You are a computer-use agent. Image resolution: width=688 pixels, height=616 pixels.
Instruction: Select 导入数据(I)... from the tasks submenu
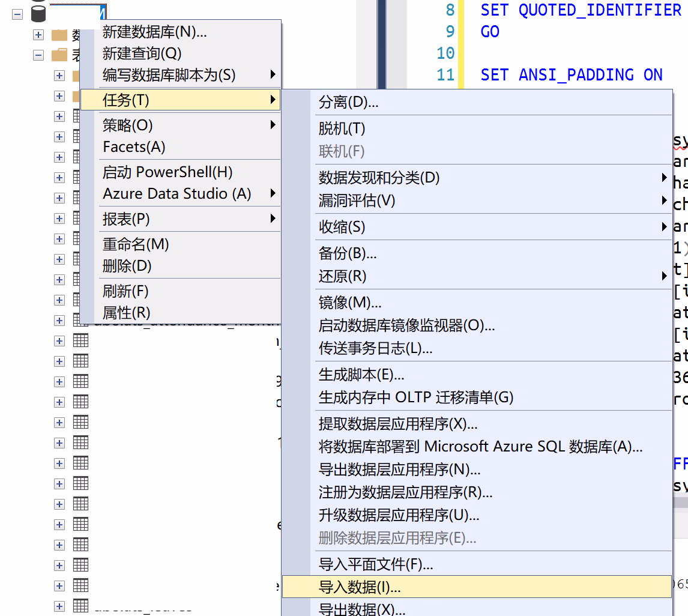[359, 587]
